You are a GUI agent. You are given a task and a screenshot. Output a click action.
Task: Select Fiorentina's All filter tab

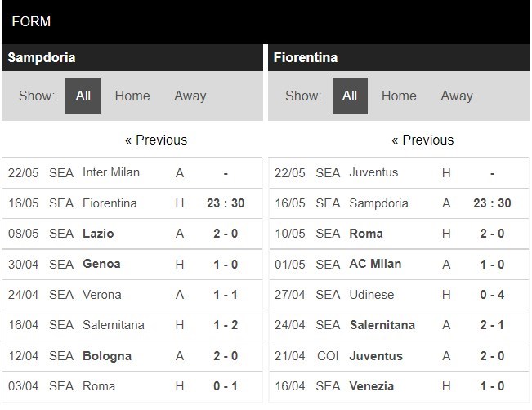tap(350, 96)
